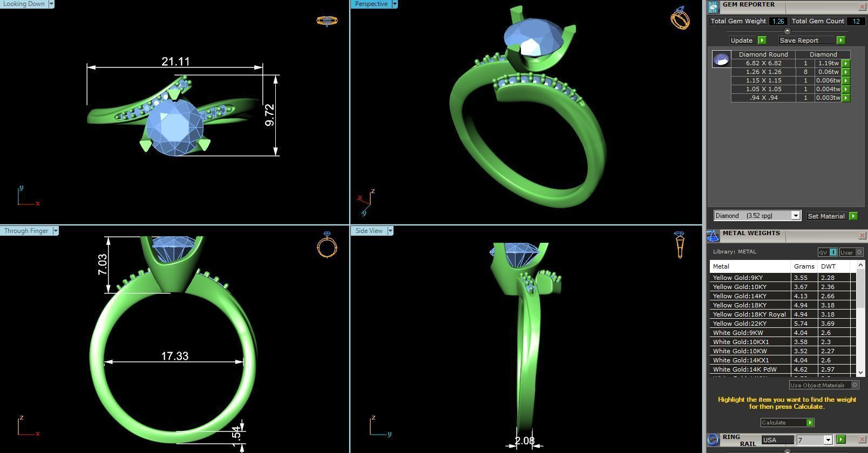Image resolution: width=868 pixels, height=453 pixels.
Task: Click the Grams column header
Action: click(x=804, y=266)
